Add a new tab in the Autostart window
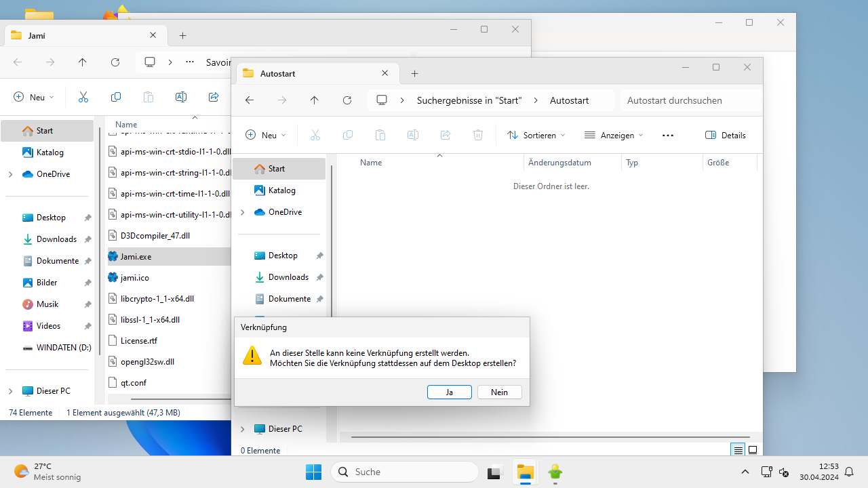This screenshot has width=868, height=488. click(415, 73)
